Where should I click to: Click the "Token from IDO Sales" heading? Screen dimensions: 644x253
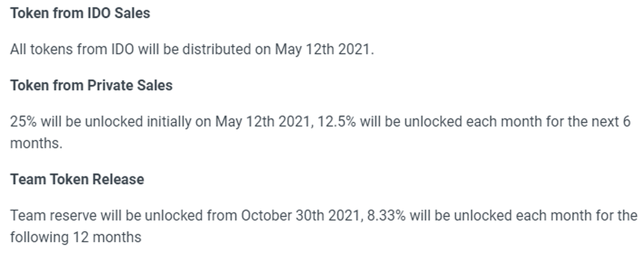[x=80, y=13]
